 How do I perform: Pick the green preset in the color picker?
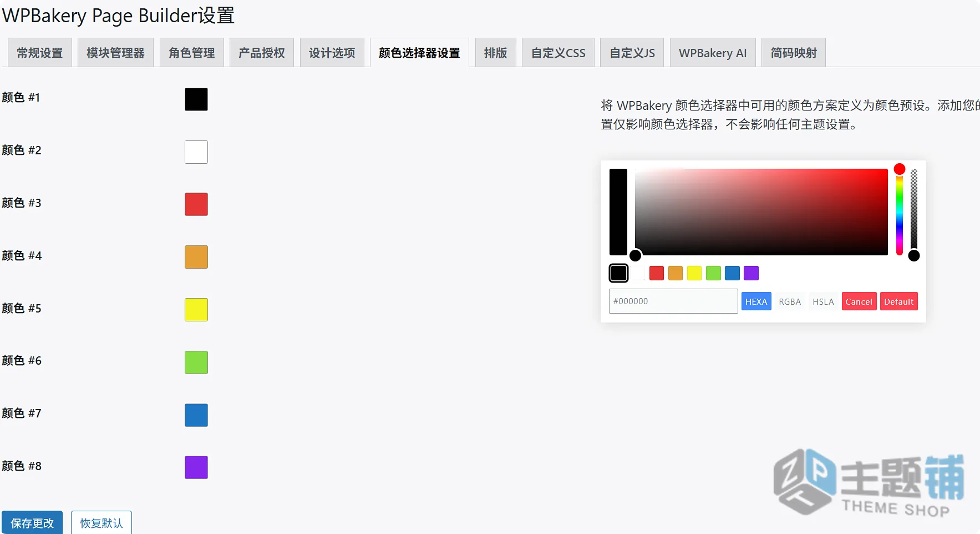click(714, 273)
